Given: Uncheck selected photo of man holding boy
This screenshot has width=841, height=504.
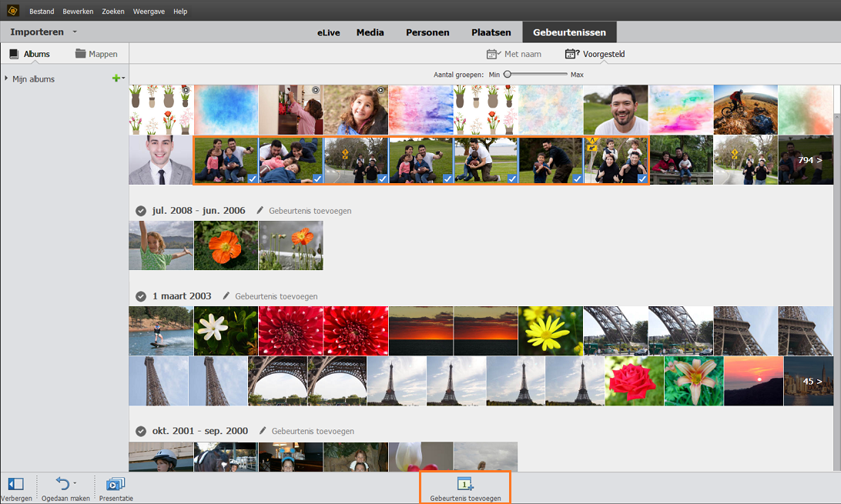Looking at the screenshot, I should click(577, 179).
